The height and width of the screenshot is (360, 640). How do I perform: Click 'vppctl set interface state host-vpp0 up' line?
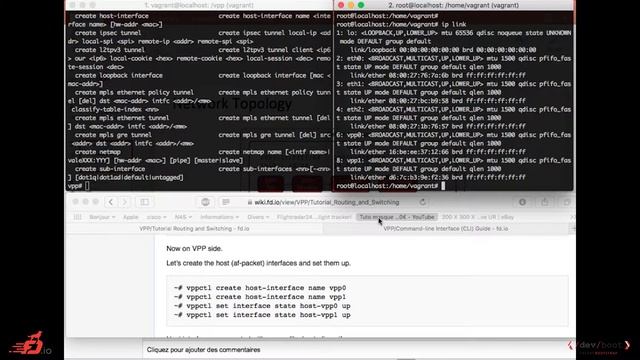click(262, 306)
